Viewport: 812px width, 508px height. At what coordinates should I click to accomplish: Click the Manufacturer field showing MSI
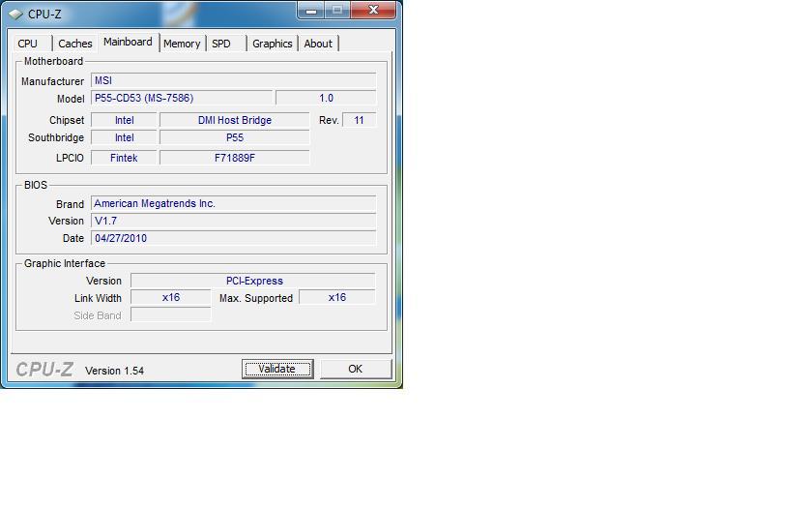tap(234, 80)
